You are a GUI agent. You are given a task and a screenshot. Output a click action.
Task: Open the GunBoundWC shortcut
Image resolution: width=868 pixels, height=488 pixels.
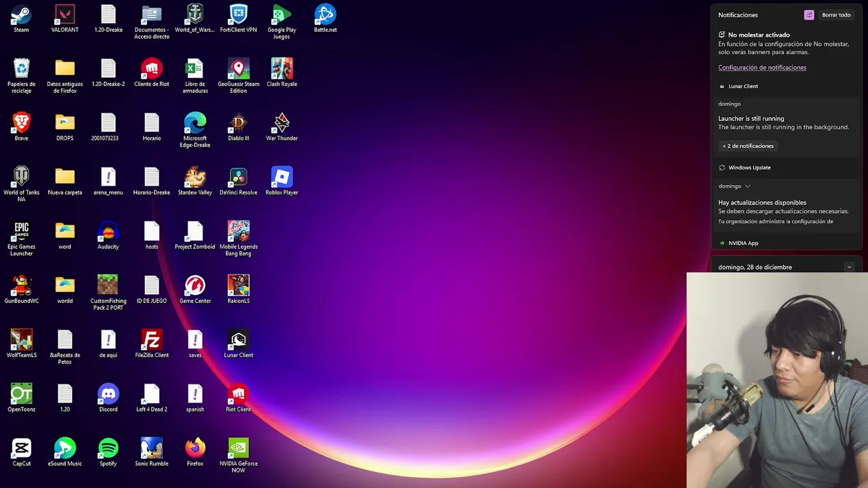21,290
